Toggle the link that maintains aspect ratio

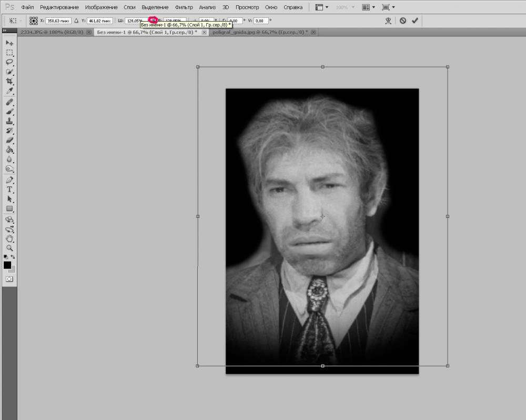point(153,21)
